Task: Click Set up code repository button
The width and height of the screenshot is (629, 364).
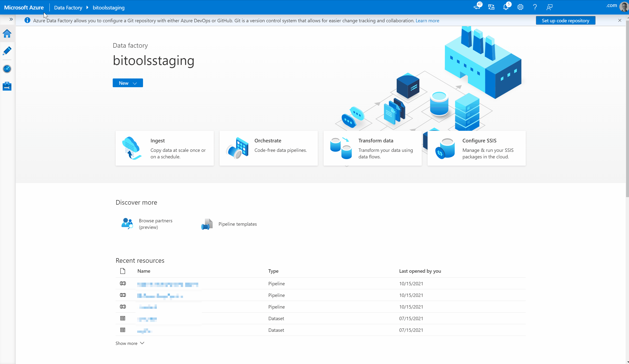Action: (565, 20)
